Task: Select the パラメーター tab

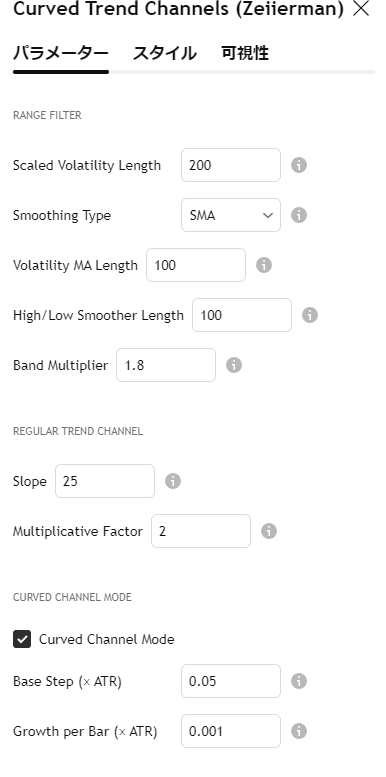Action: pos(60,54)
